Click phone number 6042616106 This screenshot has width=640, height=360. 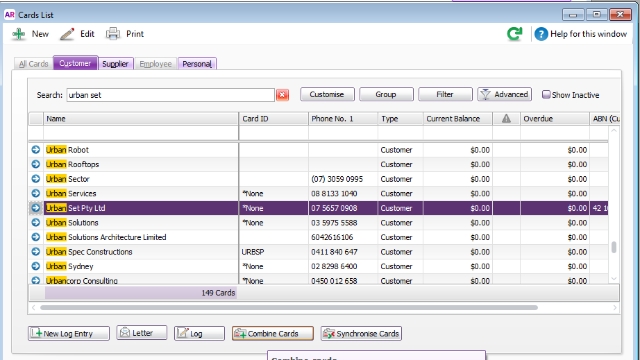(332, 237)
